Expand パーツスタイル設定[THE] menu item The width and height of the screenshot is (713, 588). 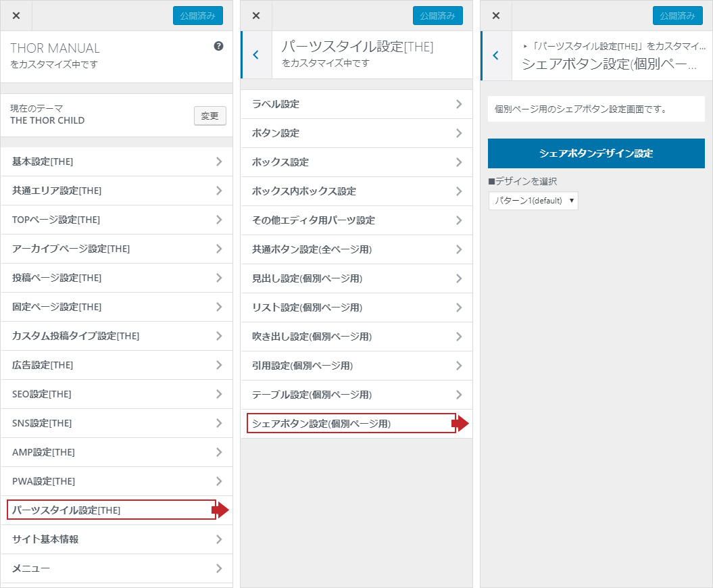(112, 510)
